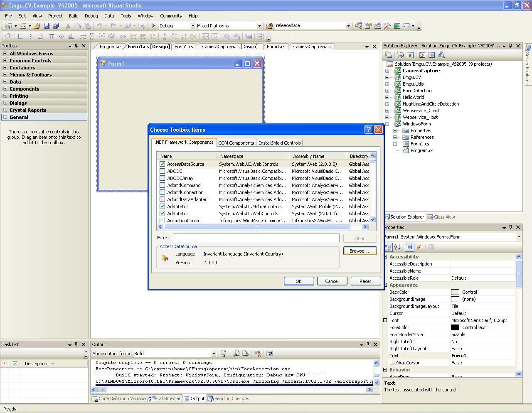Open the Tools menu
The height and width of the screenshot is (413, 532).
click(x=126, y=16)
